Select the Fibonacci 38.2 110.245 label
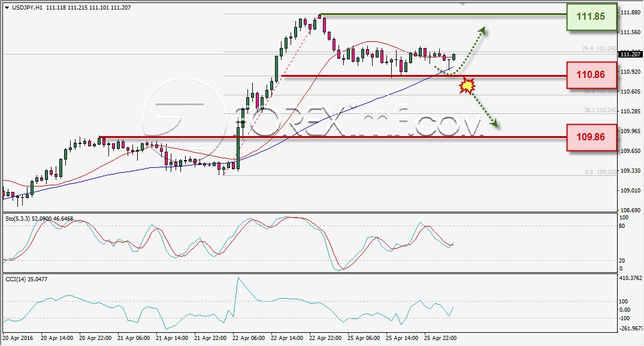644x346 pixels. pos(600,110)
